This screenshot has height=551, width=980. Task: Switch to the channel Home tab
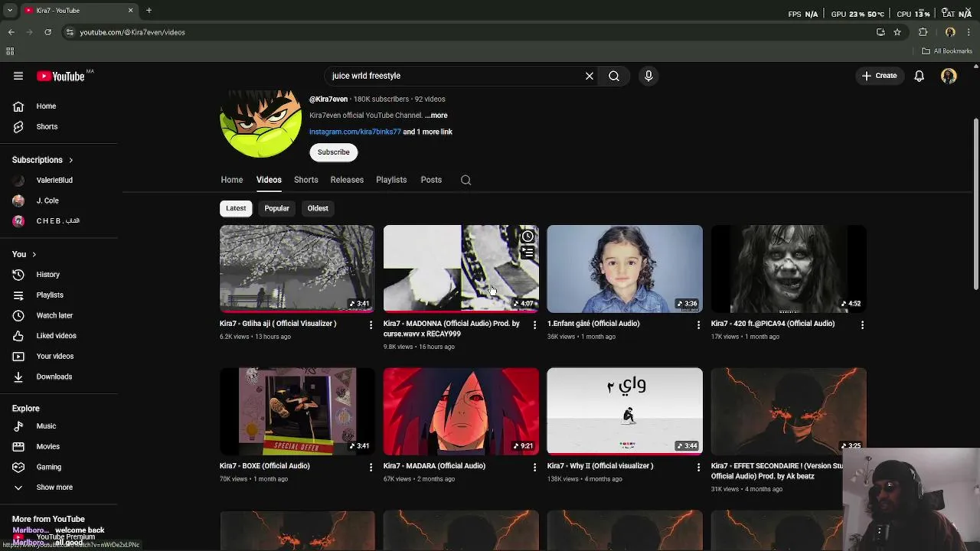pyautogui.click(x=232, y=180)
